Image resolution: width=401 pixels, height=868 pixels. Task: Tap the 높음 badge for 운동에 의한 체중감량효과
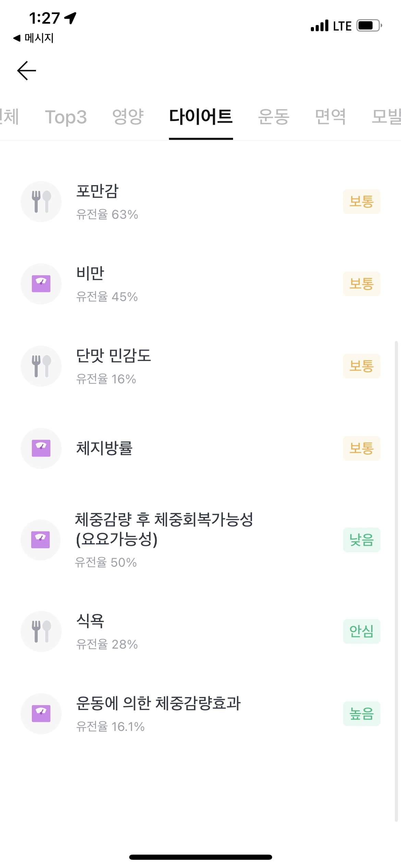(362, 714)
